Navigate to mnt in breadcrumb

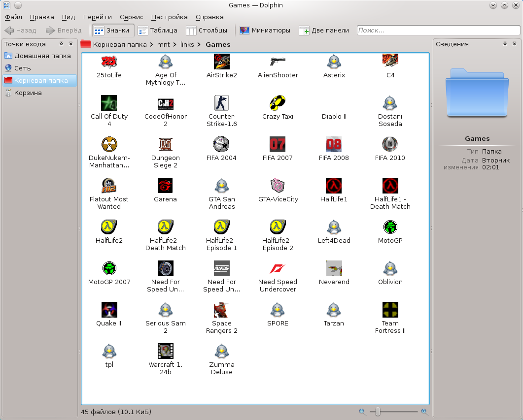pos(164,45)
